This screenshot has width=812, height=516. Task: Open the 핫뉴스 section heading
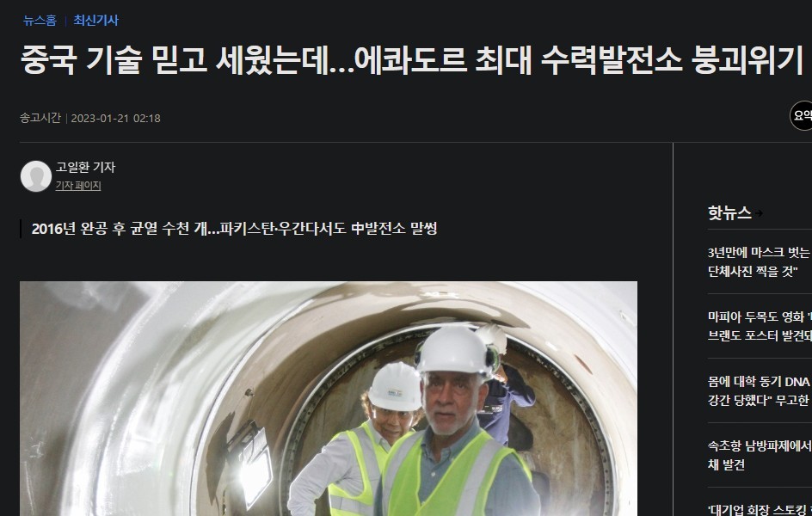pyautogui.click(x=729, y=212)
